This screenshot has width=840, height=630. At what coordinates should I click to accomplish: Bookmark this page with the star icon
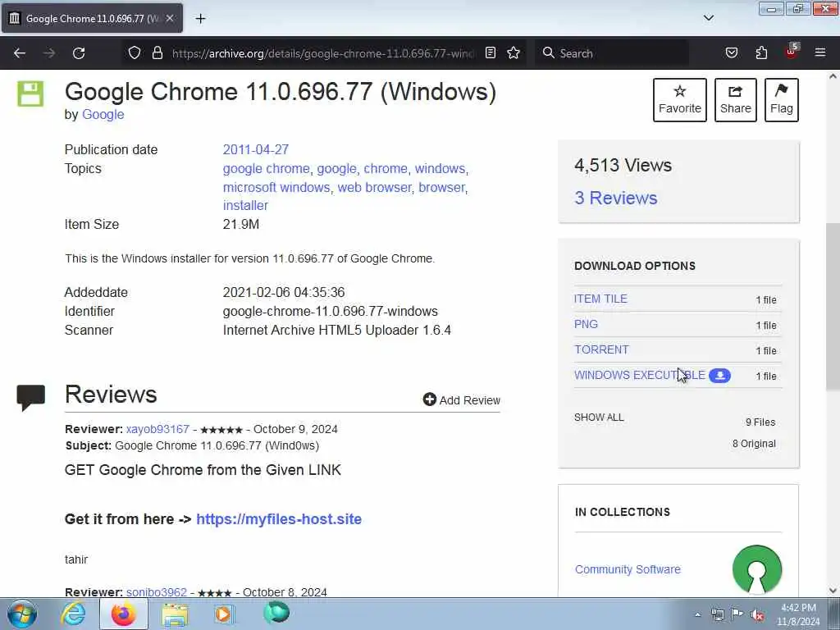coord(514,52)
